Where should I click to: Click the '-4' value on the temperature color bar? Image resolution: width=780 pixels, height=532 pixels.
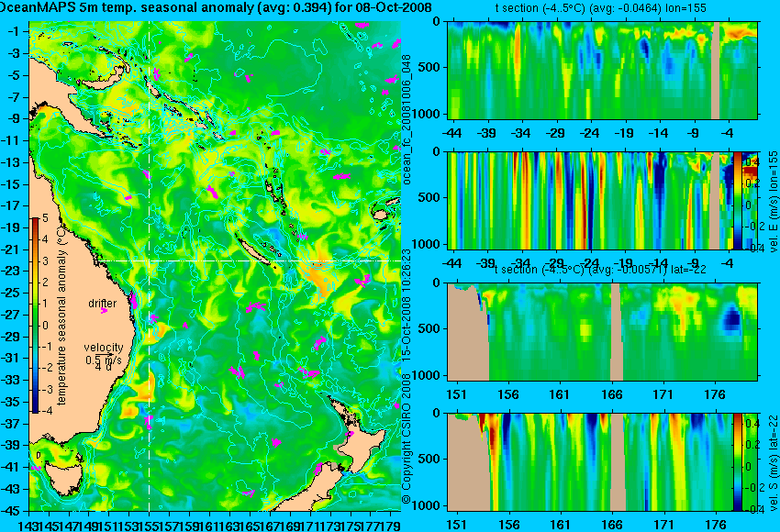pyautogui.click(x=45, y=411)
